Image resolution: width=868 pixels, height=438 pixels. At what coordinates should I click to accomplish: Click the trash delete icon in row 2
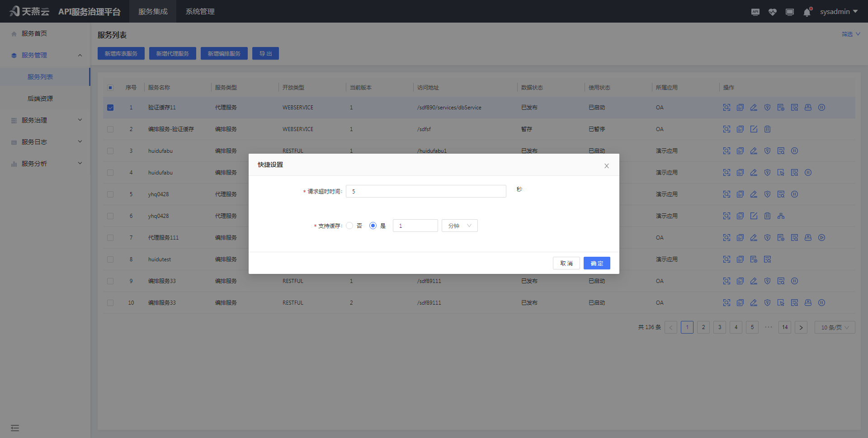767,129
